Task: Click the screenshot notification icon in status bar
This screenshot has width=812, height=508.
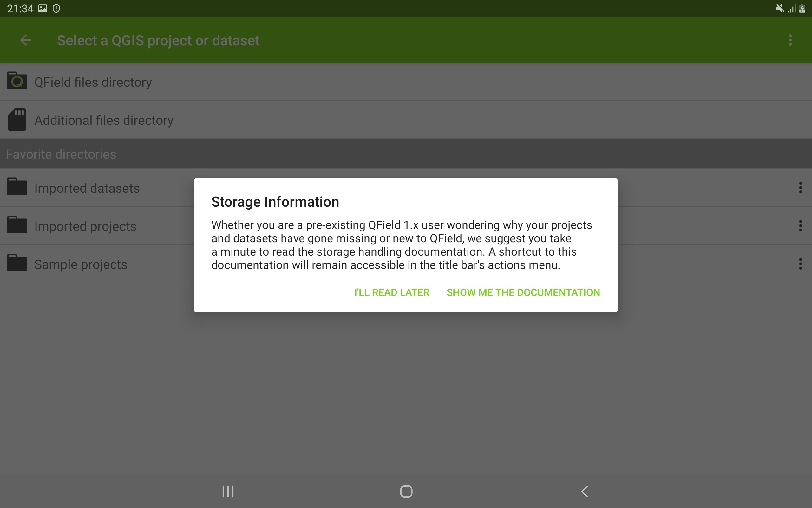Action: pyautogui.click(x=43, y=8)
